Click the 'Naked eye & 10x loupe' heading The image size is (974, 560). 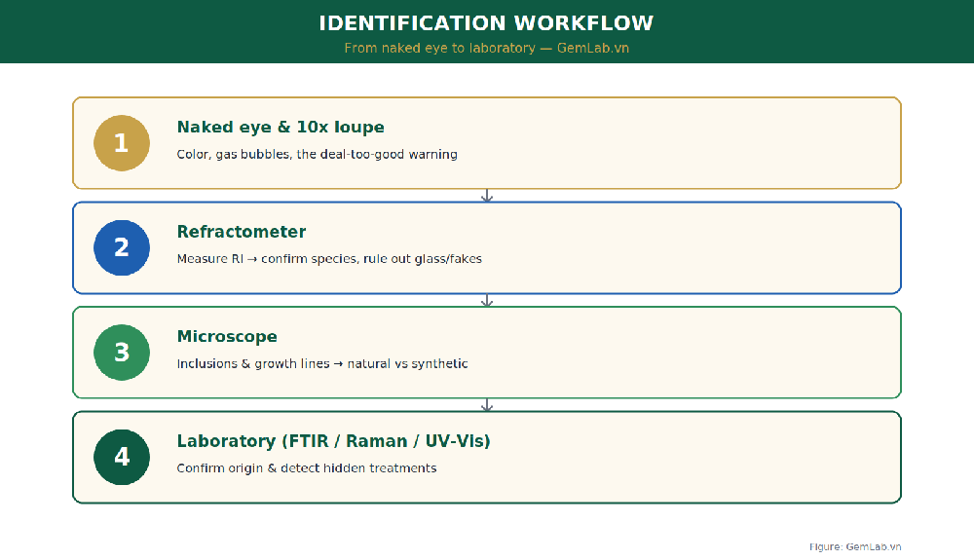click(281, 128)
